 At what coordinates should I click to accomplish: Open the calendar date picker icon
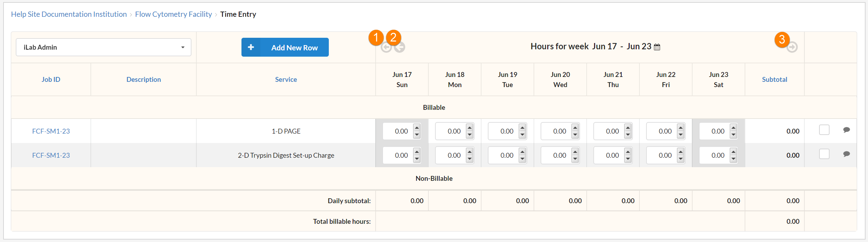coord(657,47)
